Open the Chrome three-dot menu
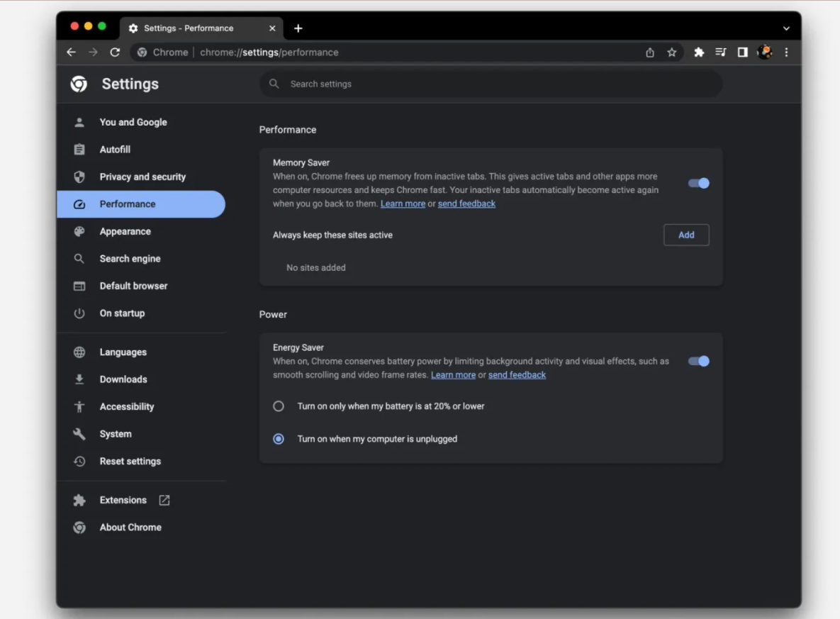Screen dimensions: 840x619 (x=786, y=52)
